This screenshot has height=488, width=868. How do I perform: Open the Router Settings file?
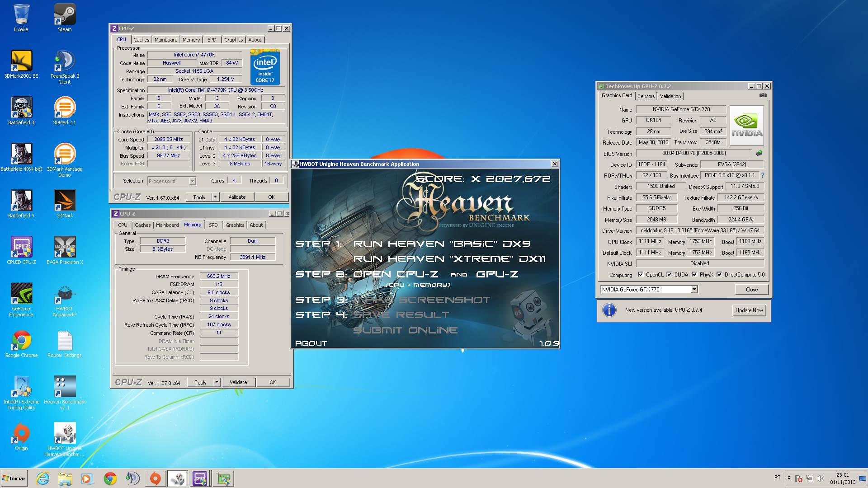click(65, 344)
